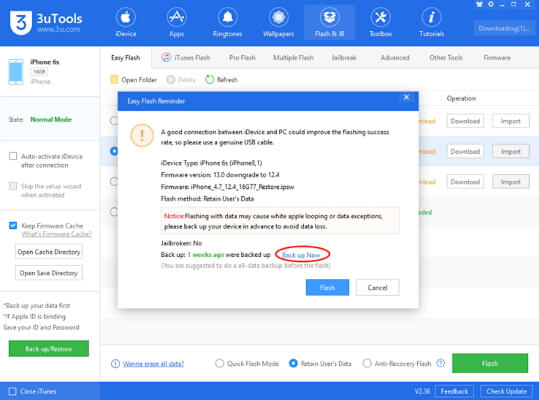
Task: Click the V2.36 version label
Action: (422, 391)
